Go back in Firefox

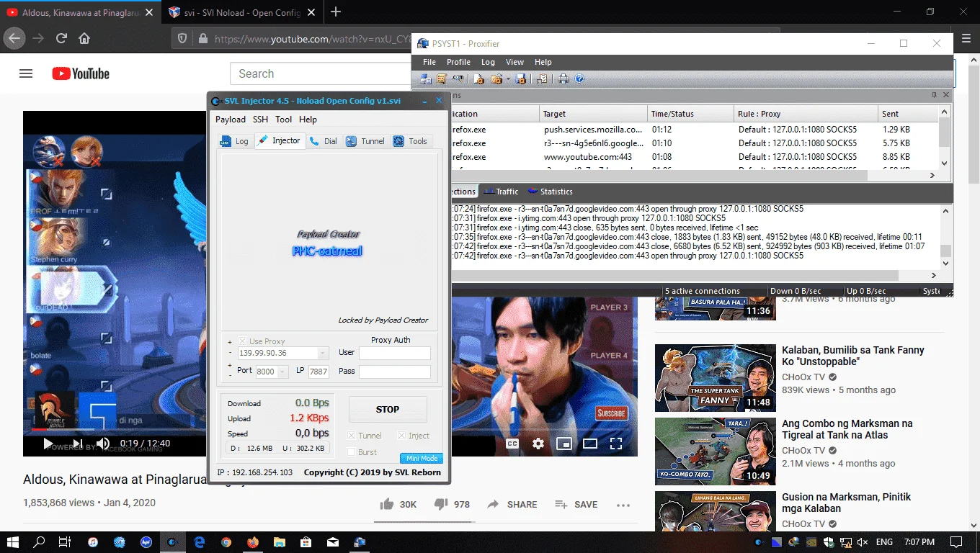pyautogui.click(x=15, y=38)
